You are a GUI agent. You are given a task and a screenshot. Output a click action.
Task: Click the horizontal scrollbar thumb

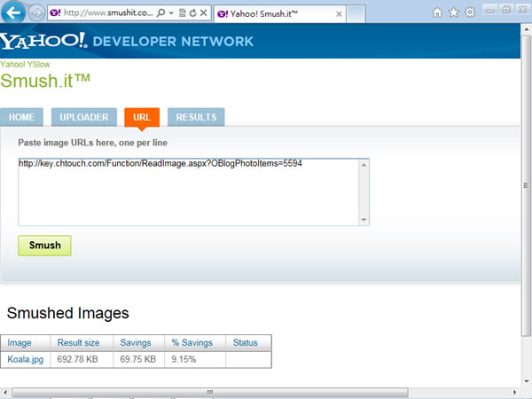[x=210, y=392]
